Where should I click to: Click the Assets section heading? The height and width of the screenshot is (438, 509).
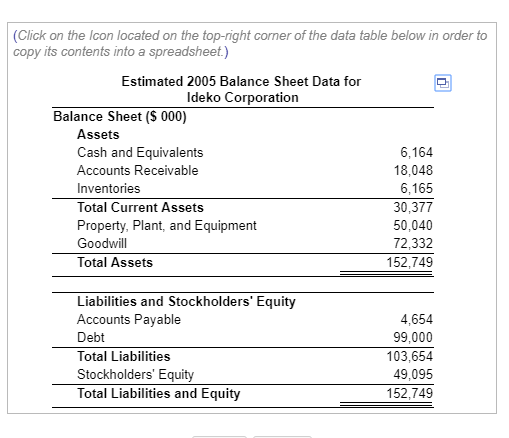point(98,135)
